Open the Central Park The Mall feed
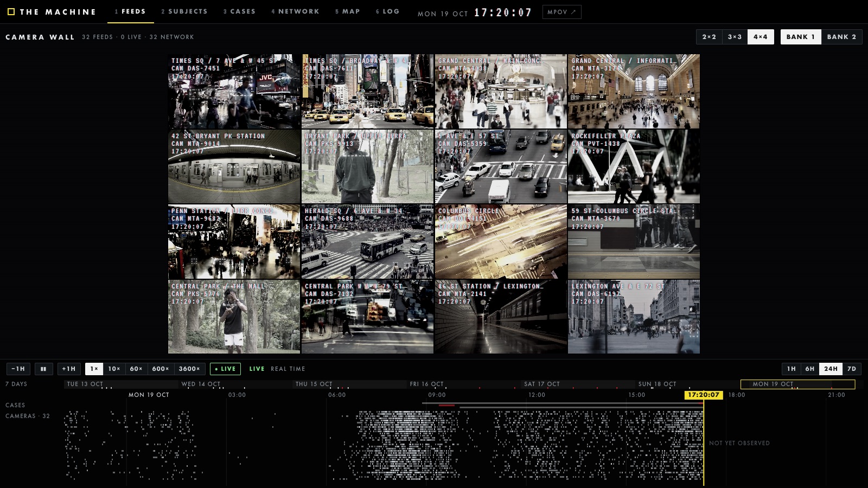The image size is (868, 488). pyautogui.click(x=234, y=317)
